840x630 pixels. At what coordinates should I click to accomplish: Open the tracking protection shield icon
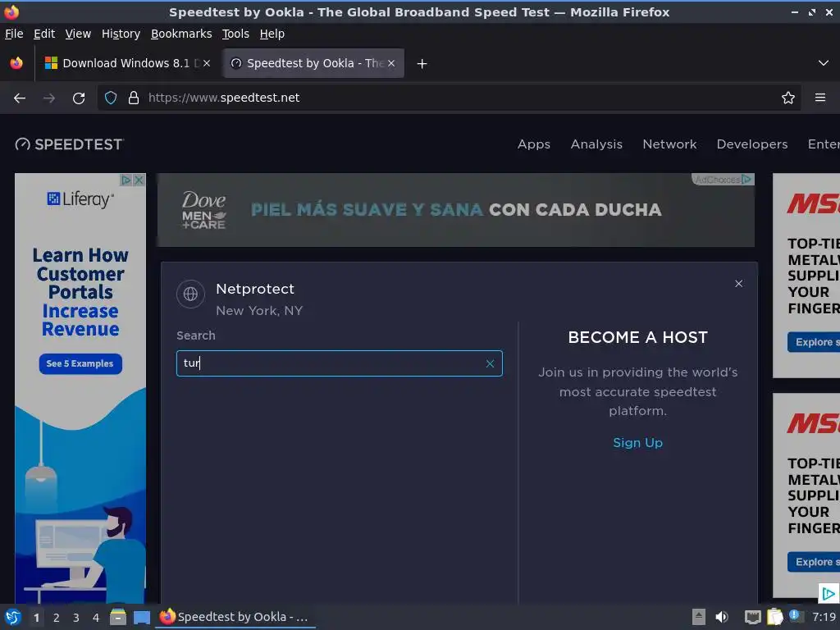[x=111, y=98]
